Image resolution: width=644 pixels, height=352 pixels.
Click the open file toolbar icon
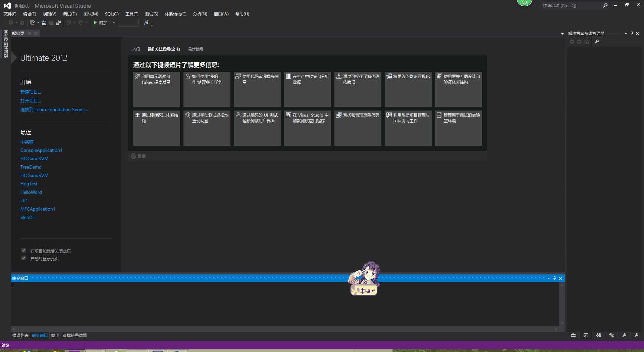44,23
